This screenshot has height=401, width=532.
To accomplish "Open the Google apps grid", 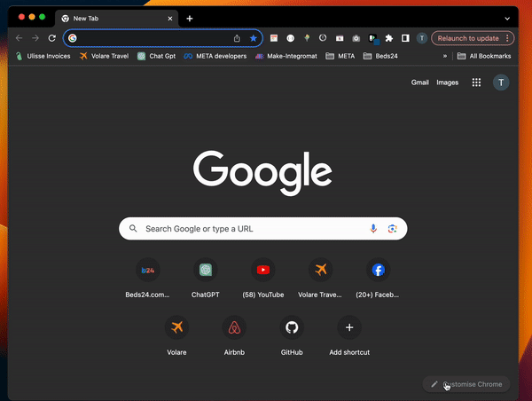I will click(x=476, y=83).
